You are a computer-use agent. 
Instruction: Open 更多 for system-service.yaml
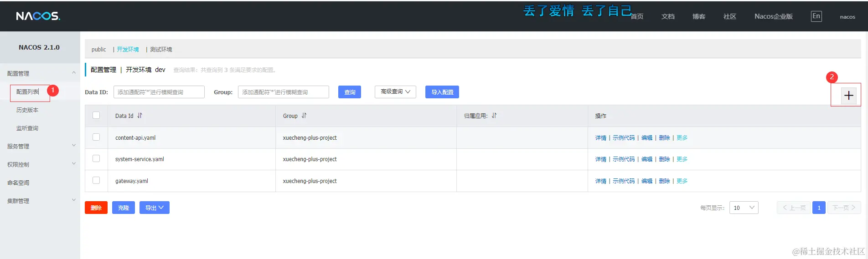pyautogui.click(x=682, y=159)
